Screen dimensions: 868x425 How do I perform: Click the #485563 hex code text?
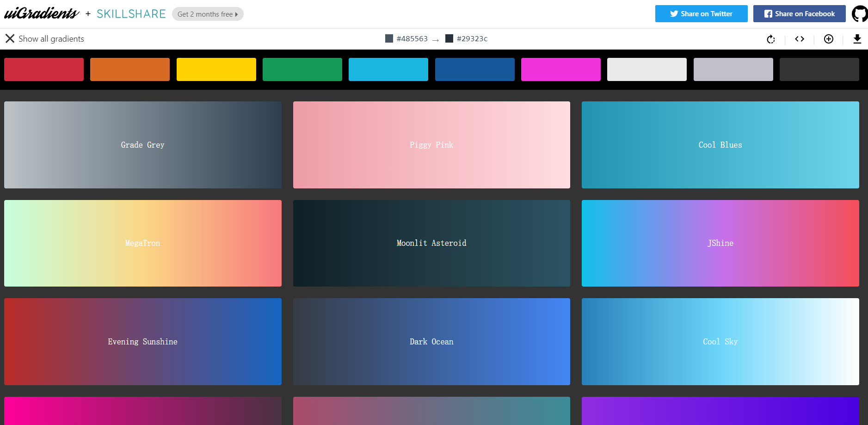412,39
